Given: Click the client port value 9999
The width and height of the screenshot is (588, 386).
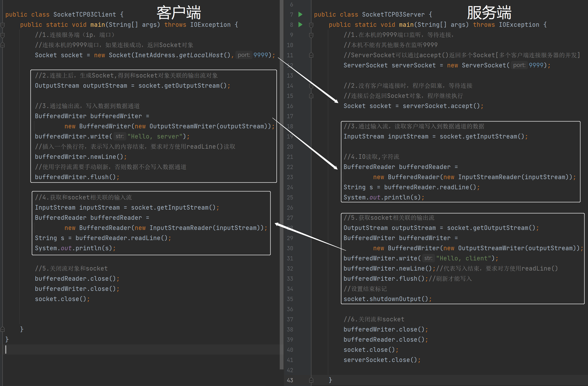Looking at the screenshot, I should 261,55.
